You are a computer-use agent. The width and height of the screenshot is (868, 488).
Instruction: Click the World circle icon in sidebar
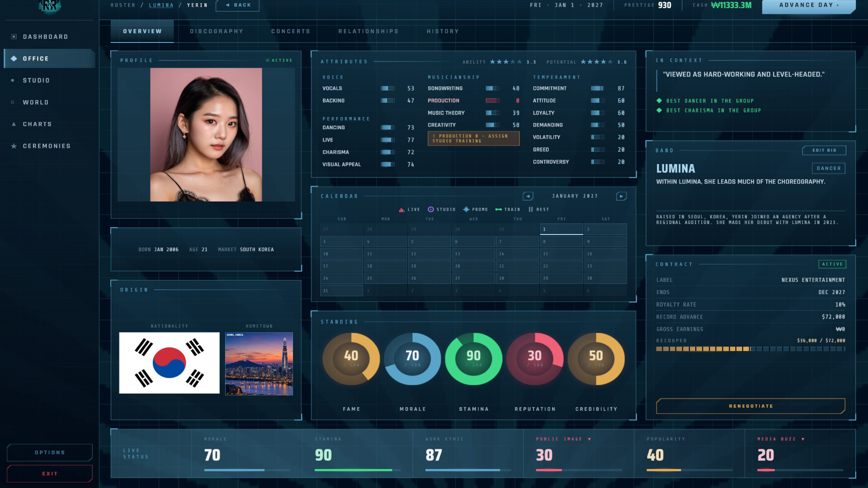(13, 102)
